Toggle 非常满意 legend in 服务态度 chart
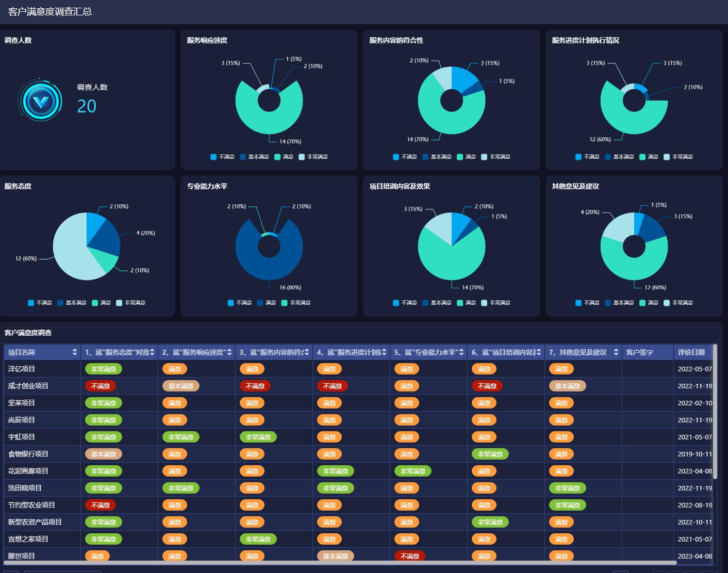 pos(130,303)
